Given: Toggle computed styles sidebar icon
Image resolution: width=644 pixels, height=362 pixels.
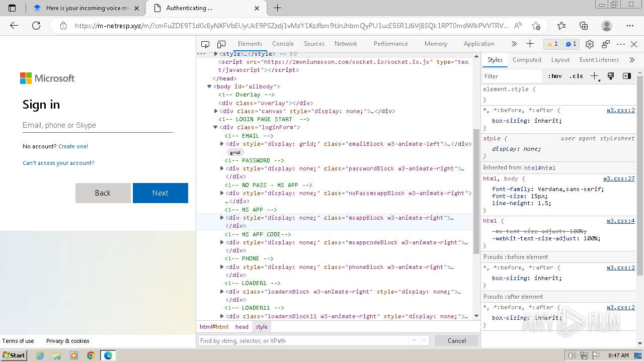Looking at the screenshot, I should pyautogui.click(x=627, y=76).
